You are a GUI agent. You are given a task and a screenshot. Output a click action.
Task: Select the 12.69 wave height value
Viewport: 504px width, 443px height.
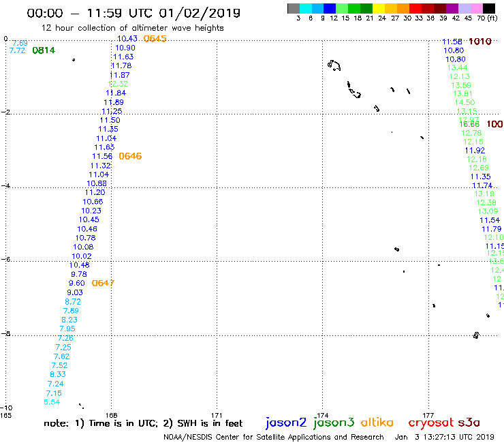point(479,168)
